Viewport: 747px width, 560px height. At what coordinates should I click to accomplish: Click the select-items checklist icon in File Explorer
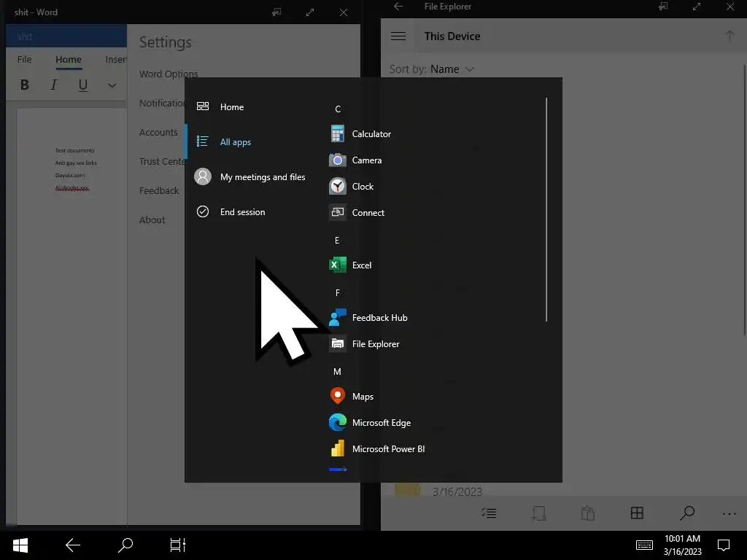coord(489,513)
